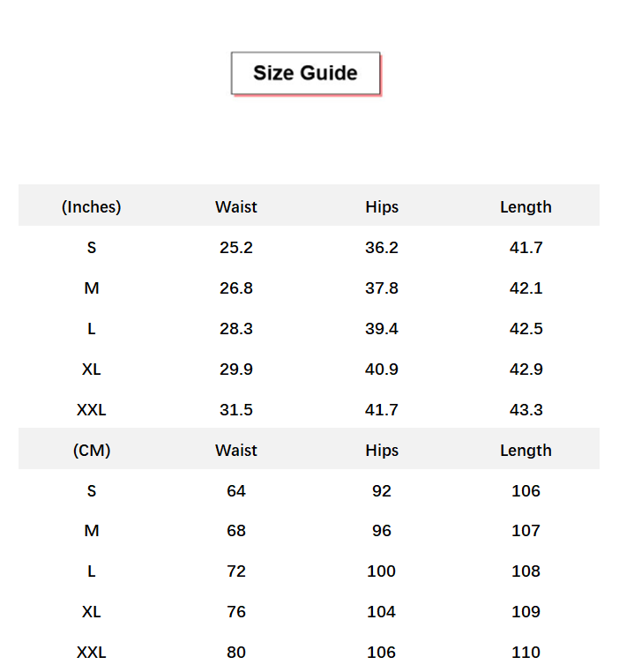Select the (Inches) header cell
619x672 pixels.
[x=91, y=207]
